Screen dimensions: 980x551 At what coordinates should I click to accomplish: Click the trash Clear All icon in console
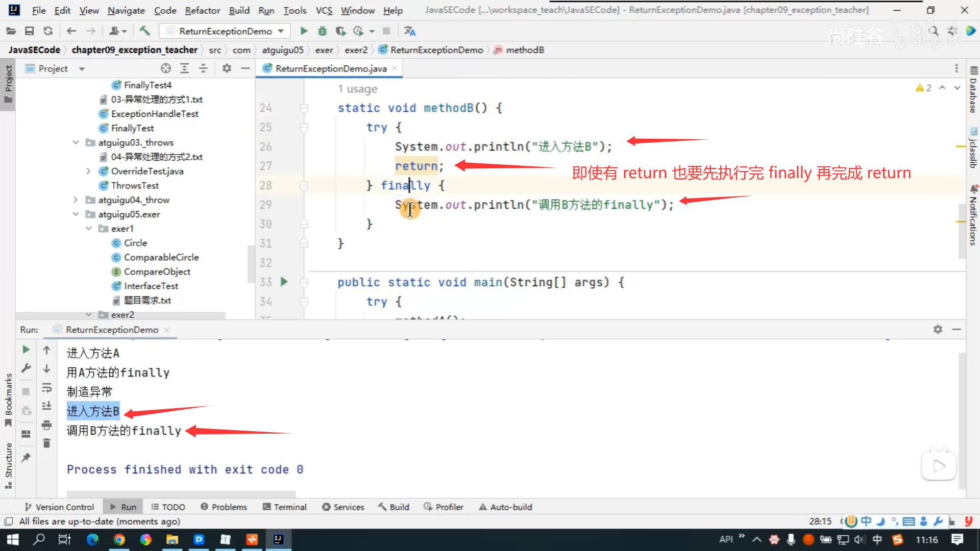click(46, 443)
